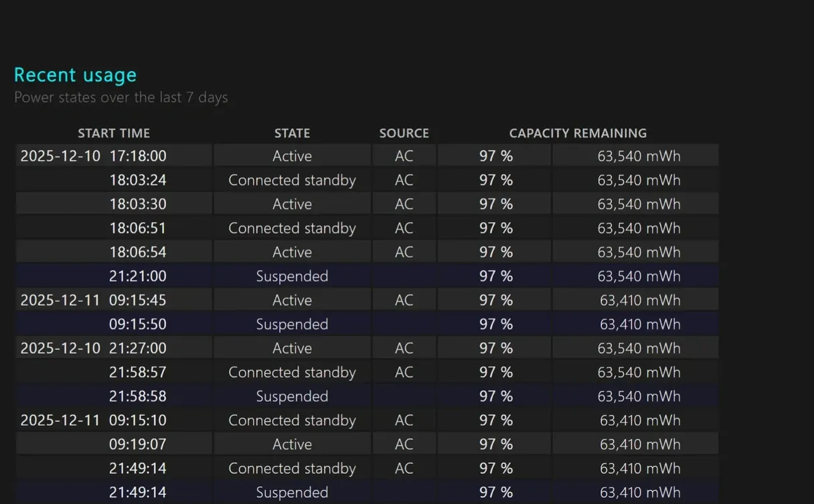
Task: Click Connected standby in the 18:06:51 row
Action: click(292, 228)
